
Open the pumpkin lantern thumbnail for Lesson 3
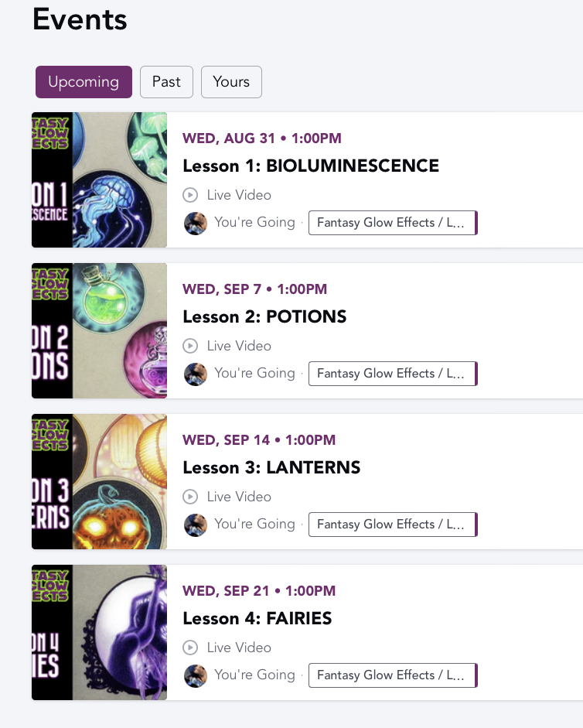click(x=99, y=481)
